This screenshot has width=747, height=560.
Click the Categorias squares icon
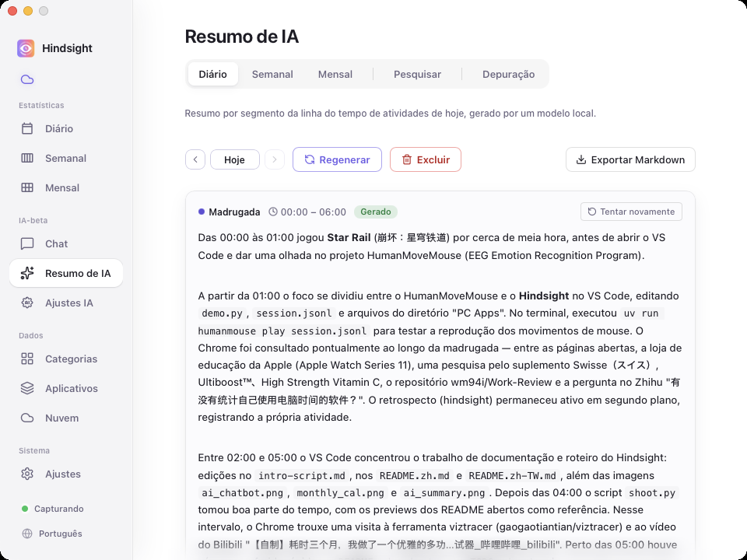[27, 359]
